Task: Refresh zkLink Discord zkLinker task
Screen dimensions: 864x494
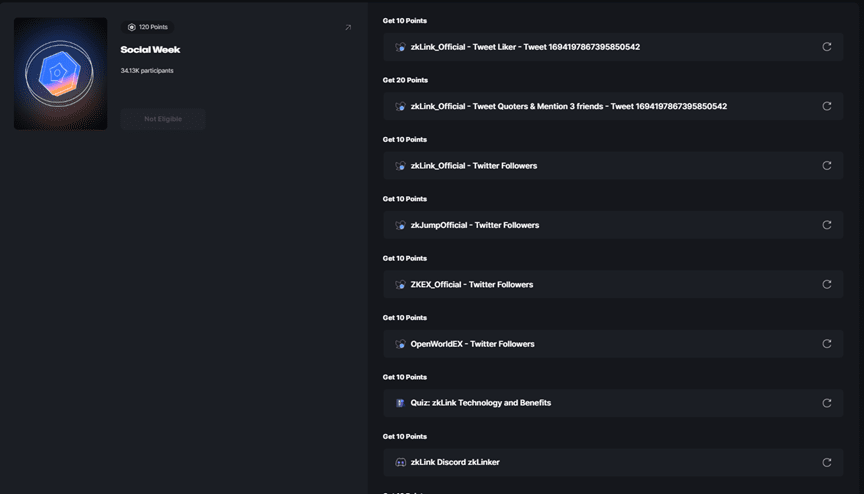Action: pyautogui.click(x=827, y=463)
